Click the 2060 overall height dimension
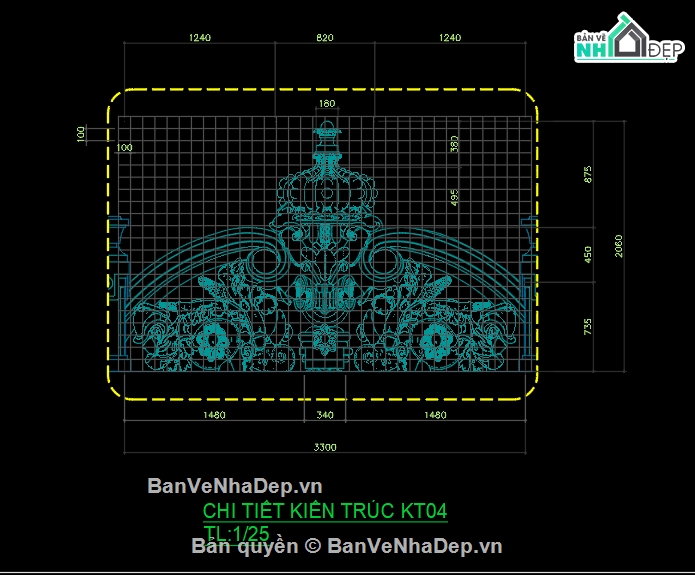The height and width of the screenshot is (575, 695). pos(619,245)
